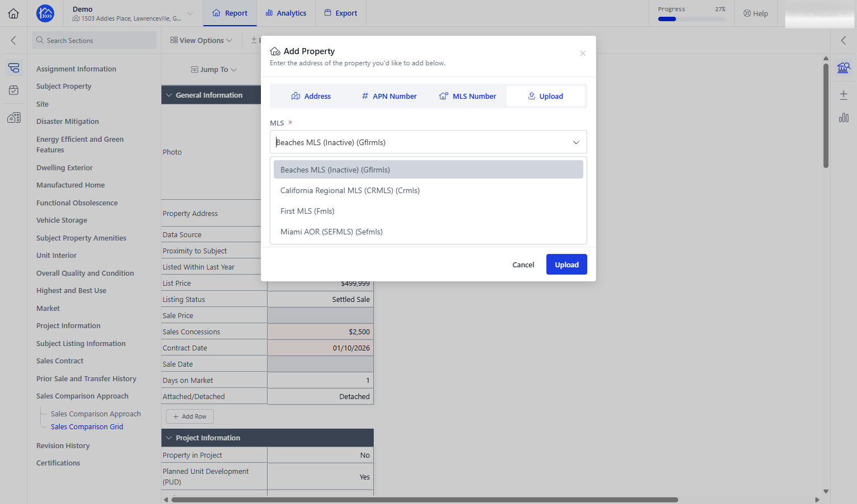The width and height of the screenshot is (857, 504).
Task: Collapse the Project Information section
Action: (169, 438)
